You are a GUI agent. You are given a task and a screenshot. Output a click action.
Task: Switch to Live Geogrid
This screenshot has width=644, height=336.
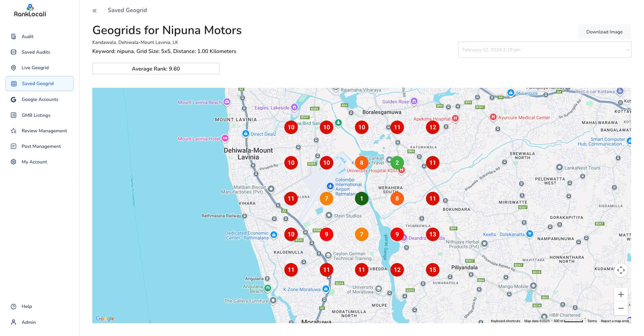(x=34, y=68)
